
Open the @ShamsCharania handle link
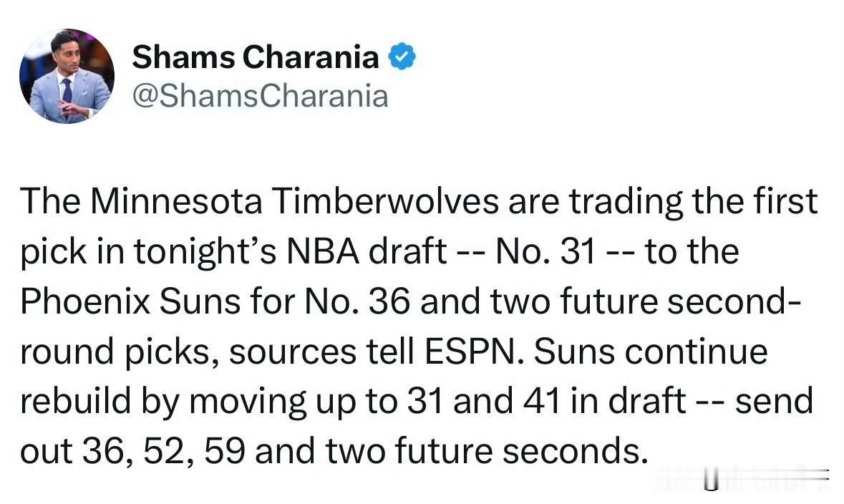[260, 97]
